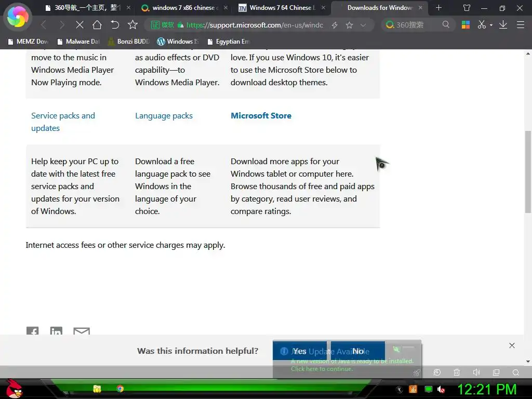The width and height of the screenshot is (532, 399).
Task: Click the zoom magnifier icon in status bar
Action: point(516,372)
